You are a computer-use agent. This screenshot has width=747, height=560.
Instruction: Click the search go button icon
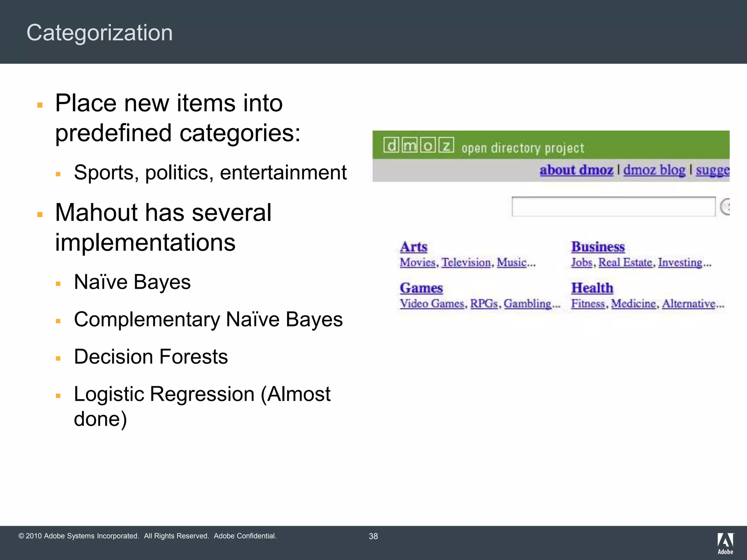coord(725,207)
